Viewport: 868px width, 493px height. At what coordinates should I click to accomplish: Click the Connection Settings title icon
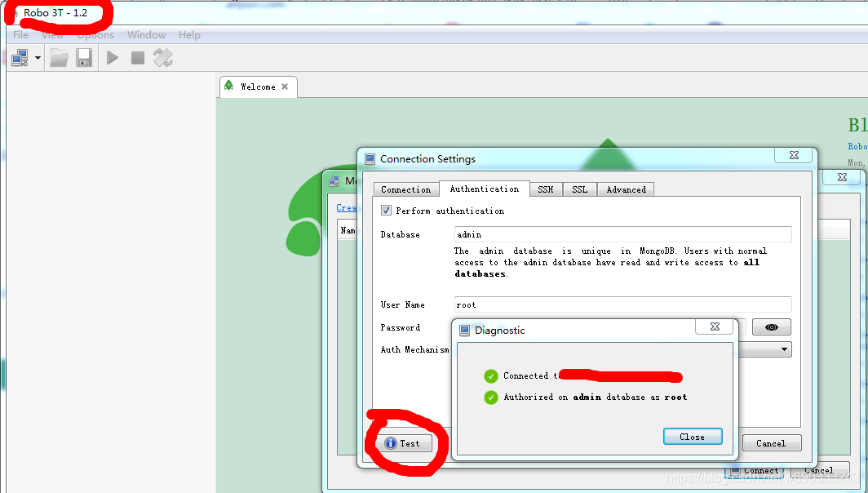tap(370, 159)
